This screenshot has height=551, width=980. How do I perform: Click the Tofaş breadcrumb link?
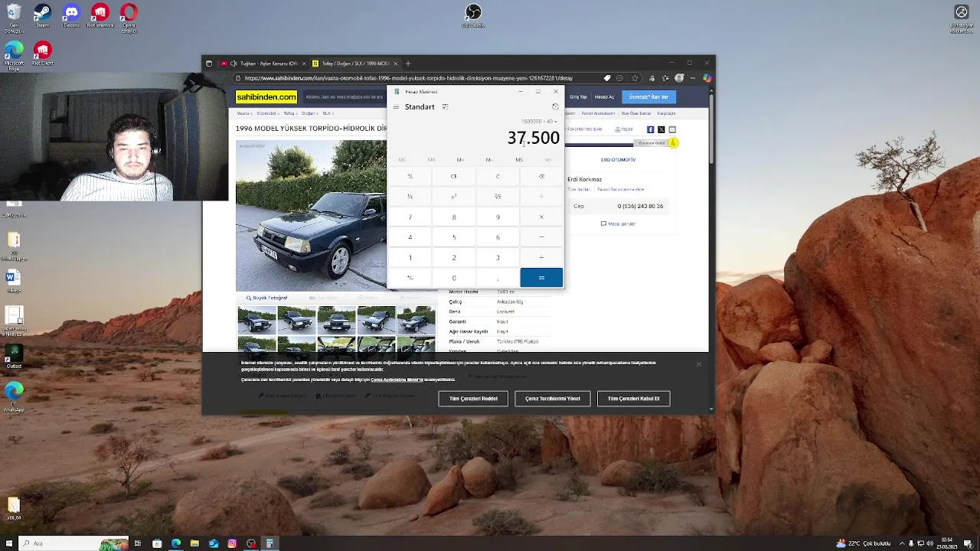click(x=289, y=113)
